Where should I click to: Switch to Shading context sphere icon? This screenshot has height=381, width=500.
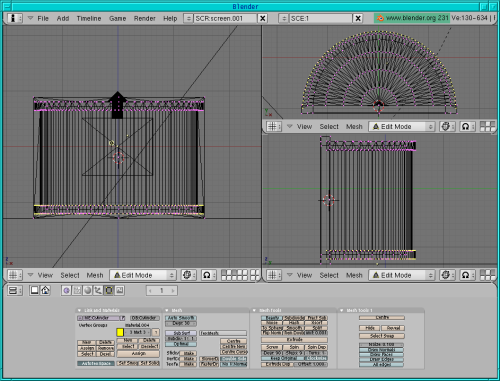(x=88, y=291)
